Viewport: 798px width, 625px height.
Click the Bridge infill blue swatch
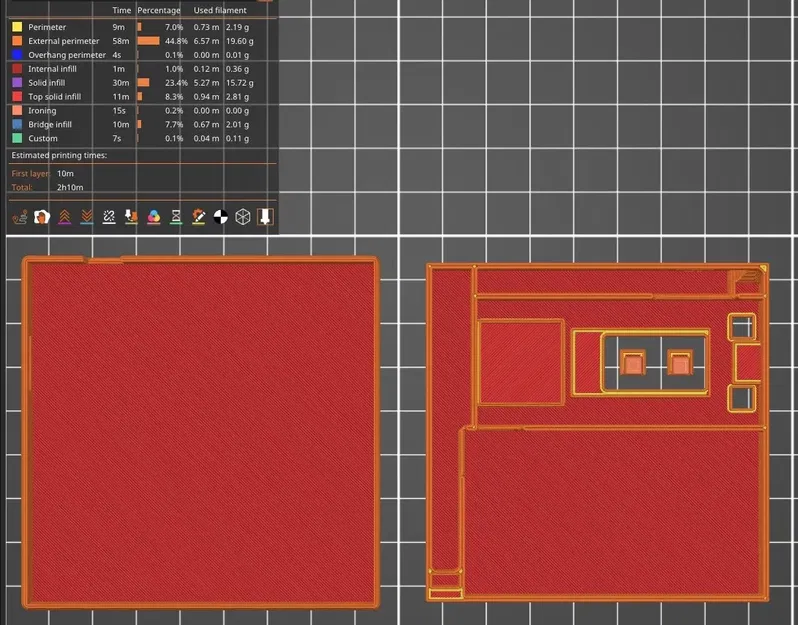click(17, 124)
